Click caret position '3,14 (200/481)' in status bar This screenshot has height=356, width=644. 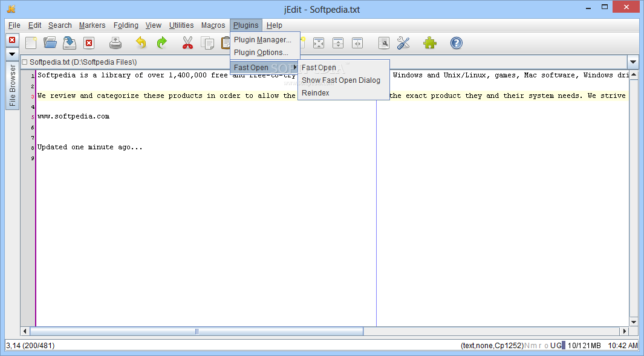[30, 346]
